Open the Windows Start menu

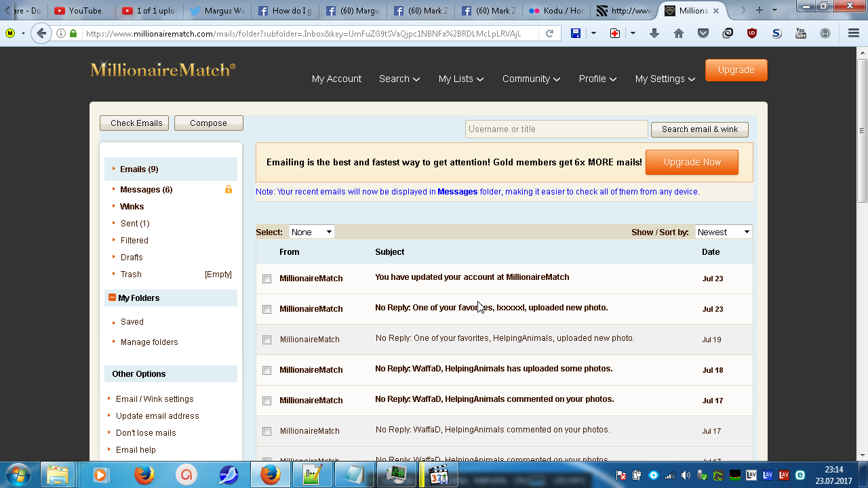(x=18, y=474)
